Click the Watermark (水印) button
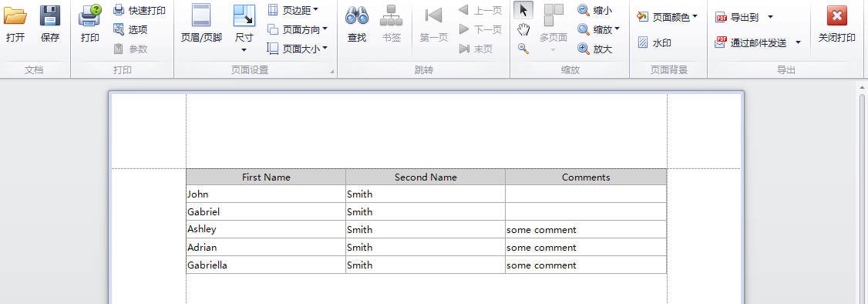Image resolution: width=868 pixels, height=304 pixels. point(654,42)
